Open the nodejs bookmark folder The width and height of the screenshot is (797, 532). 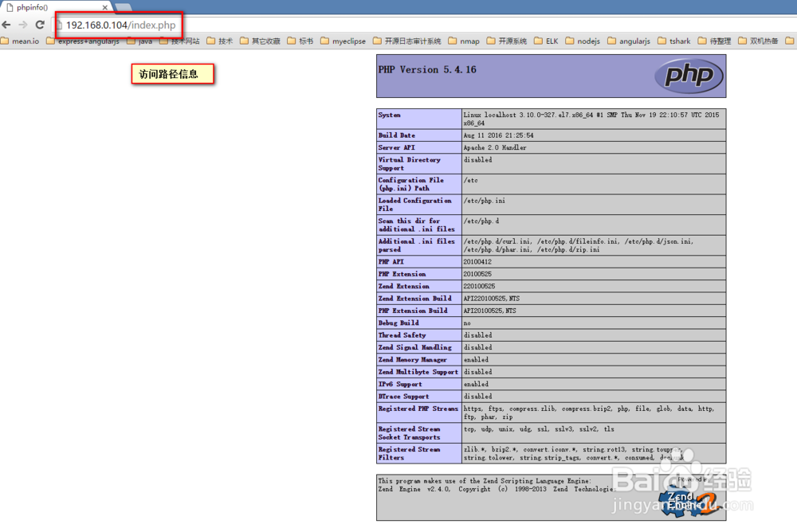(x=583, y=41)
